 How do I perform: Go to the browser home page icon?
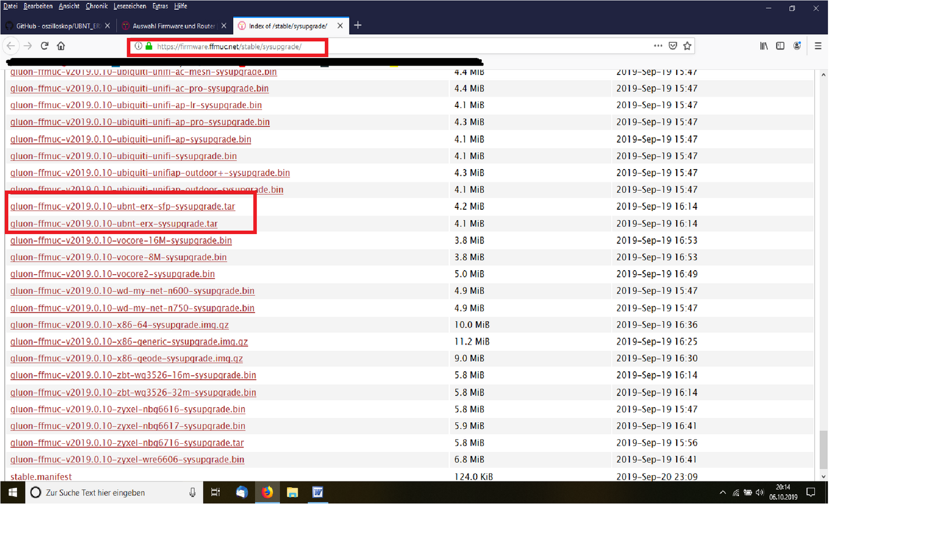(x=60, y=46)
